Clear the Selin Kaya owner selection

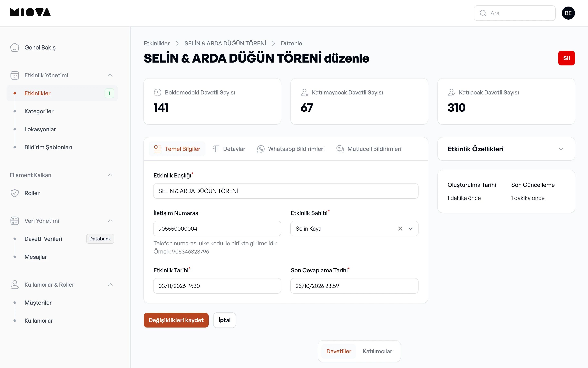click(400, 229)
